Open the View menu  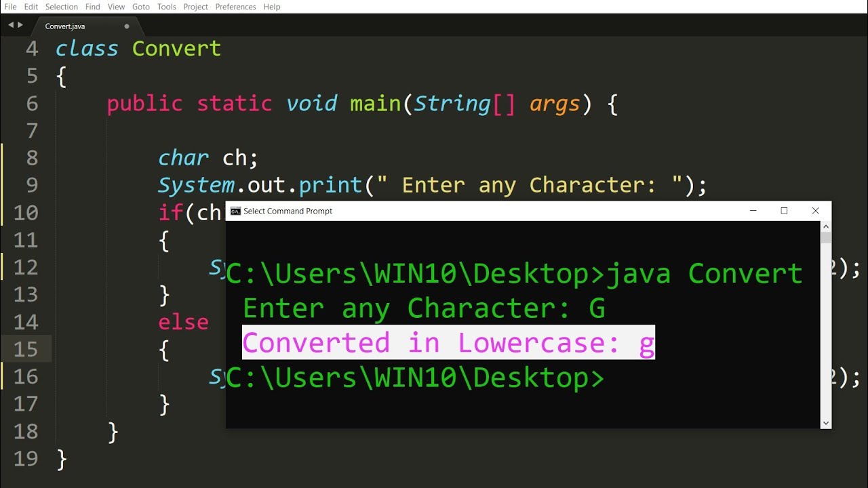tap(116, 7)
